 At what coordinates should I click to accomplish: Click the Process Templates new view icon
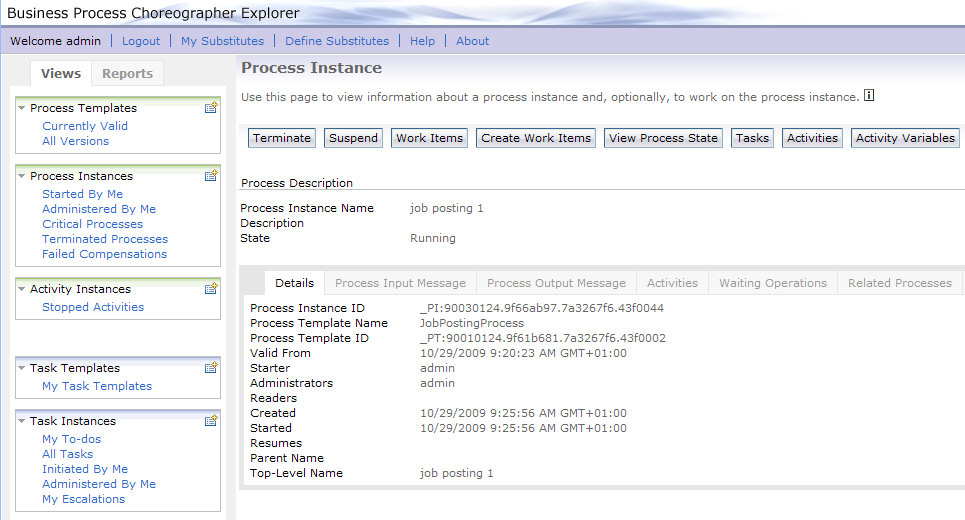(x=211, y=108)
